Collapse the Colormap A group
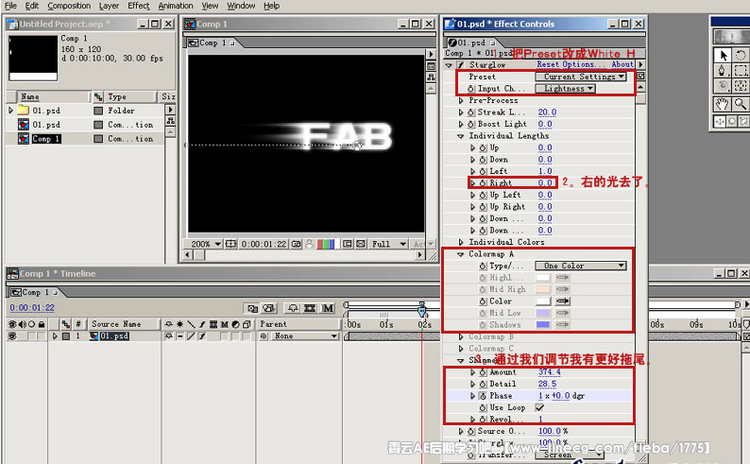This screenshot has height=464, width=750. point(461,254)
